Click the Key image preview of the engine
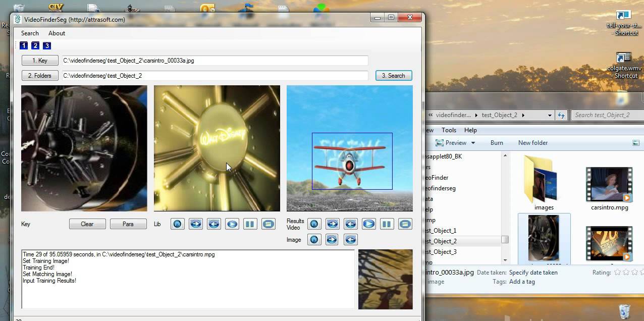644x321 pixels. pyautogui.click(x=84, y=148)
